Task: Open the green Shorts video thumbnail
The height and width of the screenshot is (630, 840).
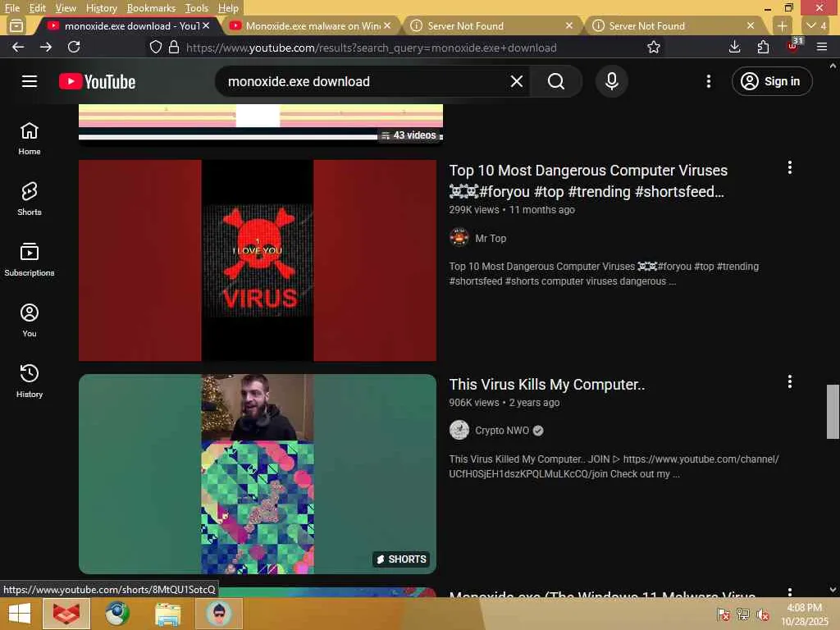Action: 258,474
